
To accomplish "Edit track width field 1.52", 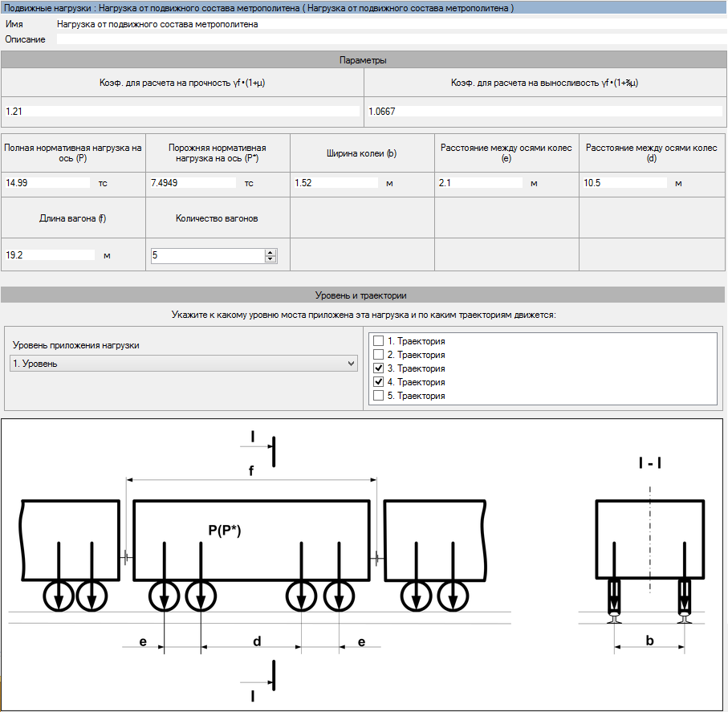I will point(336,183).
